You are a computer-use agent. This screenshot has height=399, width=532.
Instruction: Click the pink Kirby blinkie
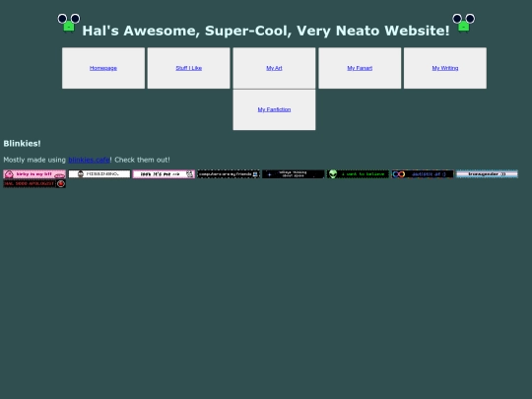[x=34, y=174]
